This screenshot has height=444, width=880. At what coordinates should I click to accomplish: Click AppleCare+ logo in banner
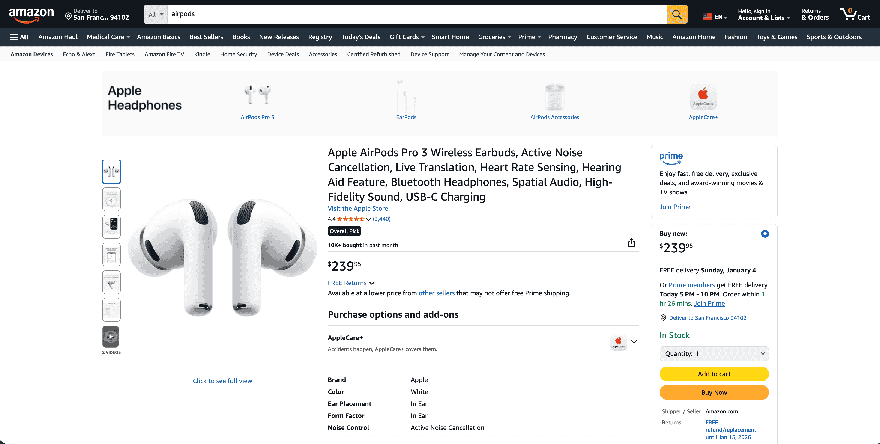704,97
